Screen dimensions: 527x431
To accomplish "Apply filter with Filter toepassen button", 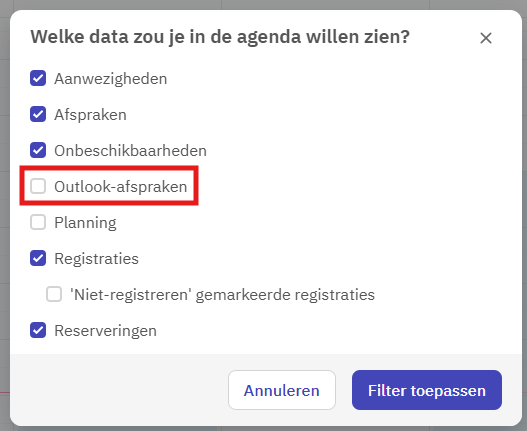I will (427, 390).
